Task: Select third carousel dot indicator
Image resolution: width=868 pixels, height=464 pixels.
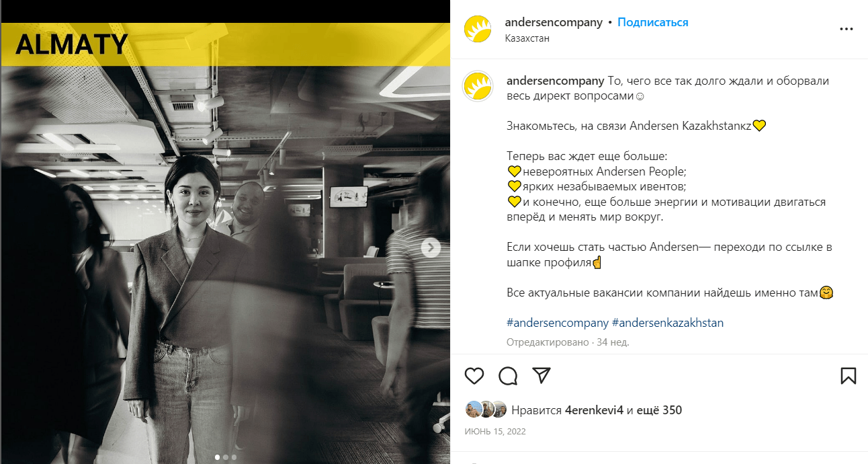Action: coord(234,457)
